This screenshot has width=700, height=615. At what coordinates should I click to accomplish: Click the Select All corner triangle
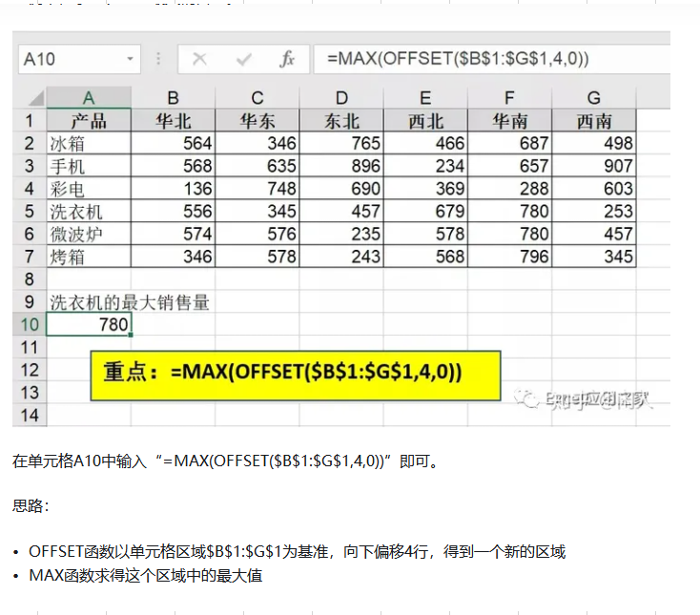[32, 98]
